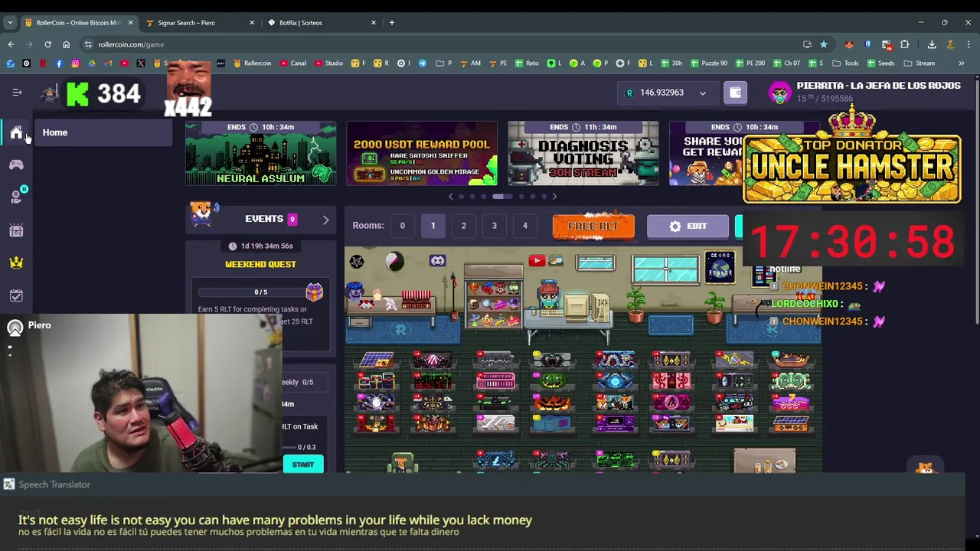Click the room EDIT button

coord(688,227)
